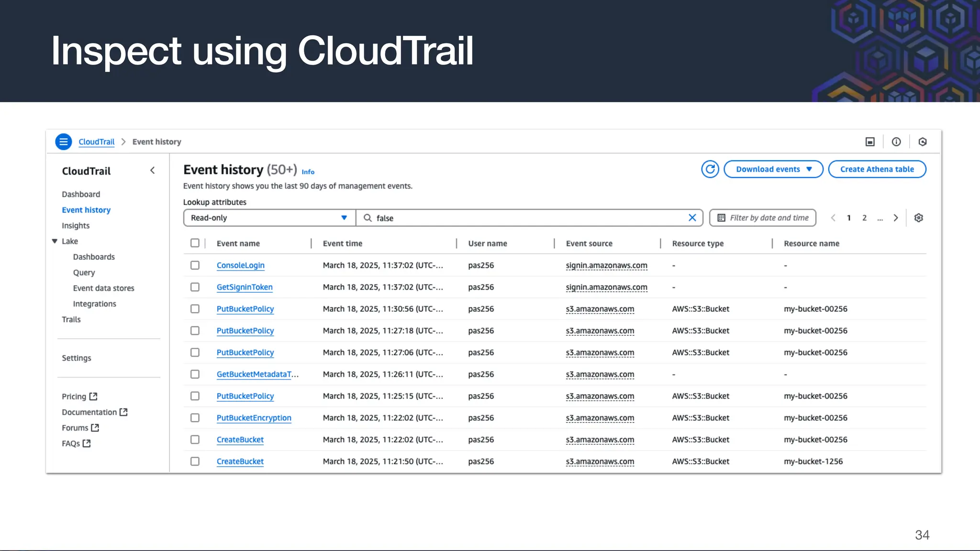Open CreateBucket event at 11:21:50

[240, 461]
